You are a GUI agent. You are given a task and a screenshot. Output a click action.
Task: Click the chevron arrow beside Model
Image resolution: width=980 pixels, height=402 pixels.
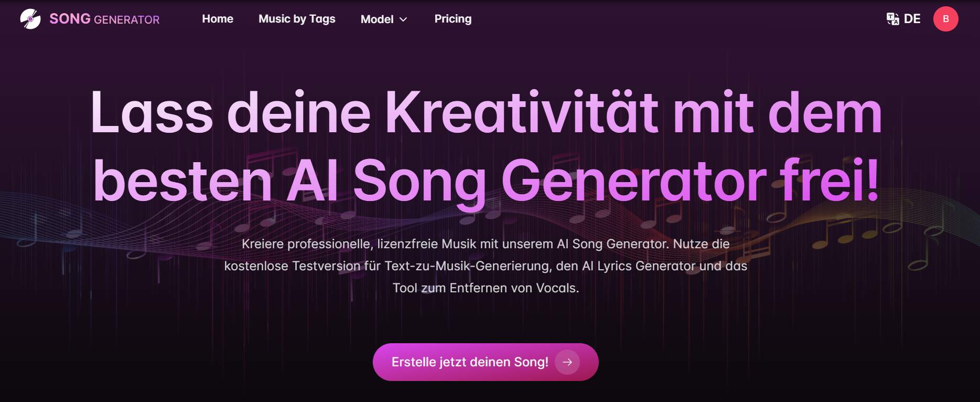tap(403, 19)
